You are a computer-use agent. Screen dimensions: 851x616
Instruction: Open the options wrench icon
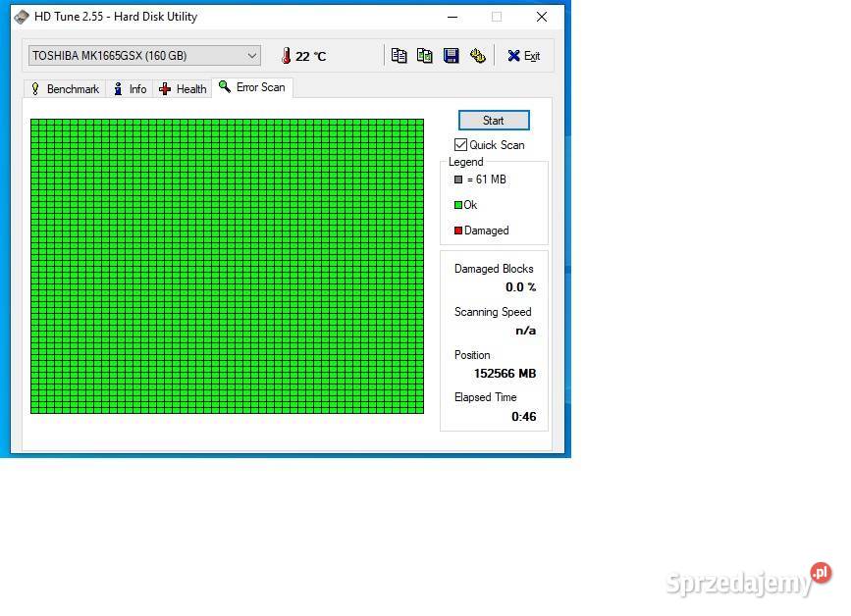point(478,56)
